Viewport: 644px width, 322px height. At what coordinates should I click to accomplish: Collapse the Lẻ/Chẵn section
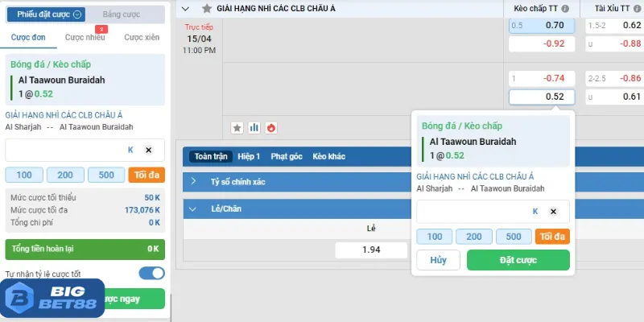point(297,209)
